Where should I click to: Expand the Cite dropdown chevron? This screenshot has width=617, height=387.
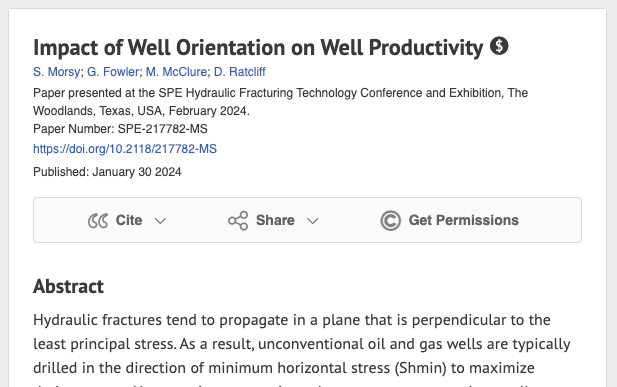pos(160,221)
